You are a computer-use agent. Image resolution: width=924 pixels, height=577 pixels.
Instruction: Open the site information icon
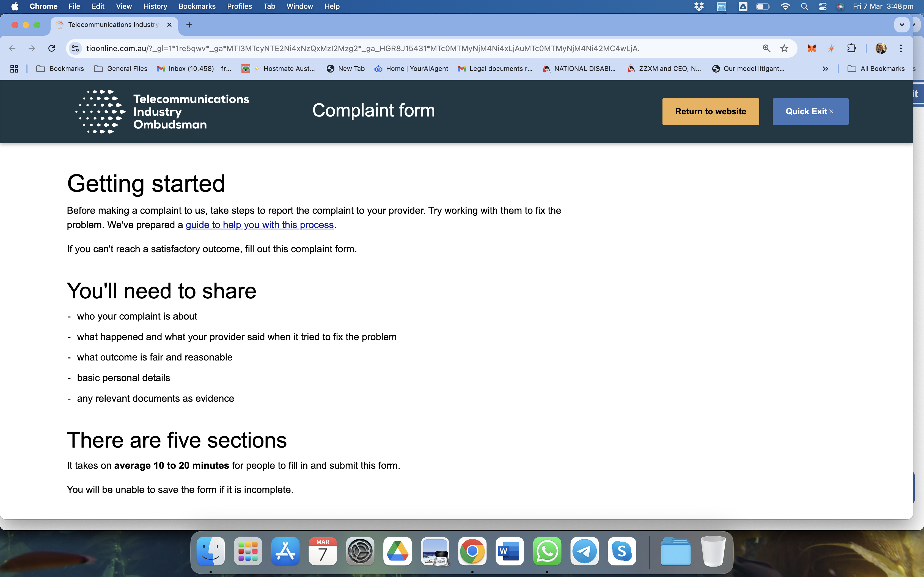pyautogui.click(x=76, y=48)
